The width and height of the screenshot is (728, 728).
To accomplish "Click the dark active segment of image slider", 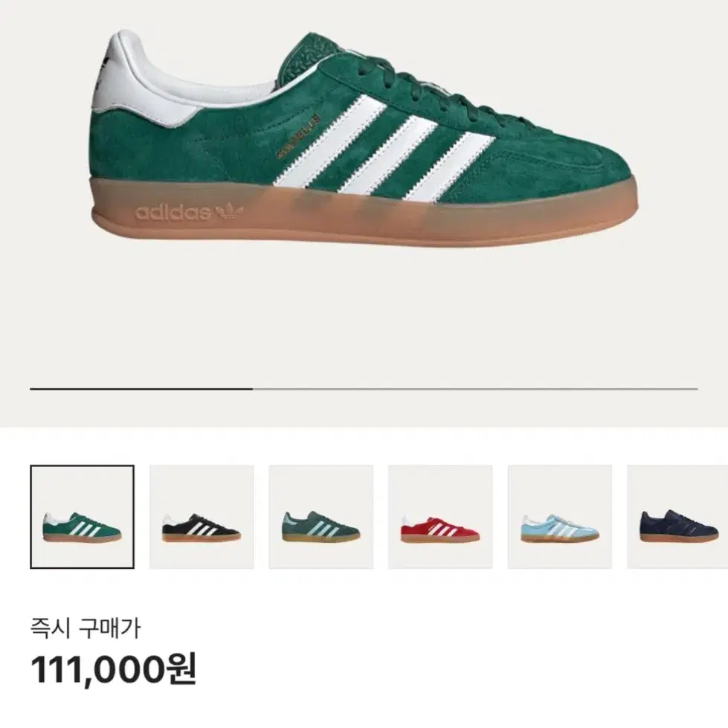I will pos(141,389).
